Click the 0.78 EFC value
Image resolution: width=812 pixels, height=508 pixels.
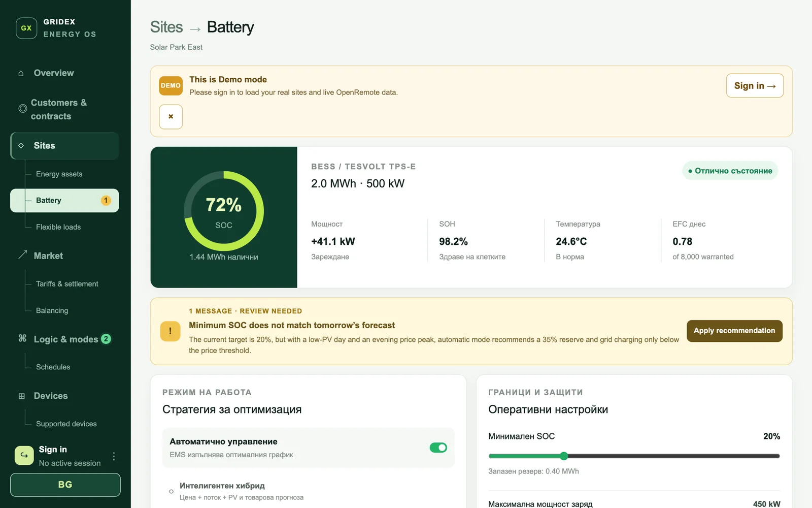tap(682, 242)
